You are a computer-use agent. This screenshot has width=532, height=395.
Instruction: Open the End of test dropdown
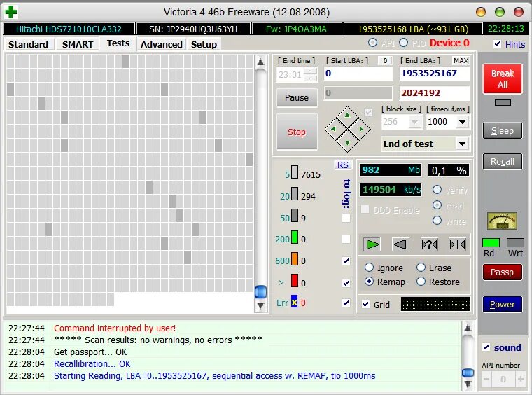click(x=462, y=144)
